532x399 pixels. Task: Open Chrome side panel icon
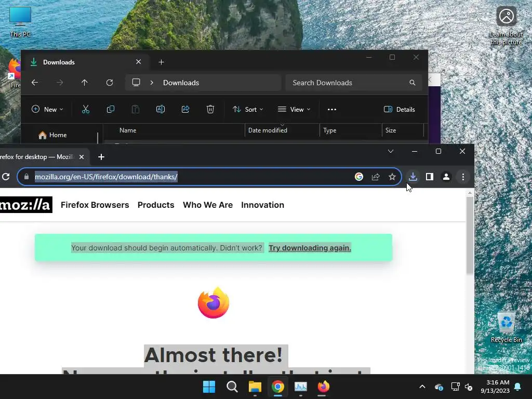click(x=430, y=177)
